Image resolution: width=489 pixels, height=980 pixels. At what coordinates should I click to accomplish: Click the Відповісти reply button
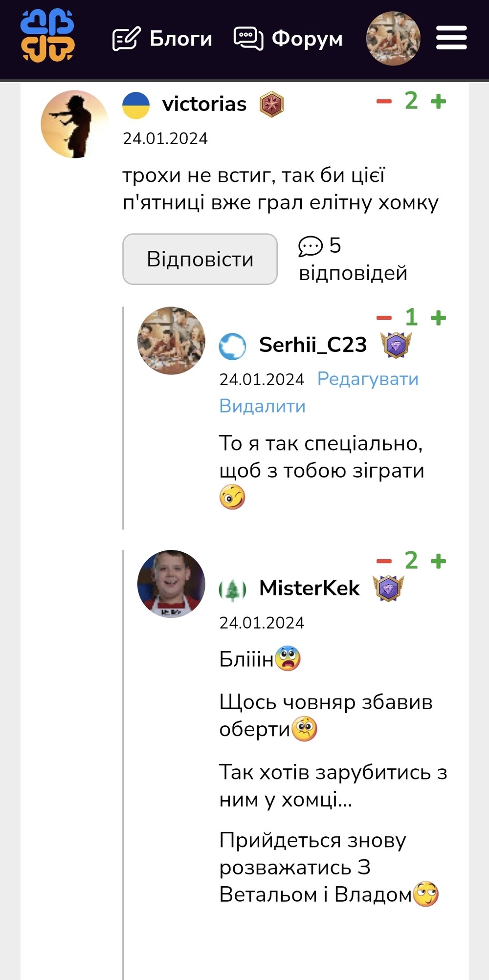coord(200,259)
